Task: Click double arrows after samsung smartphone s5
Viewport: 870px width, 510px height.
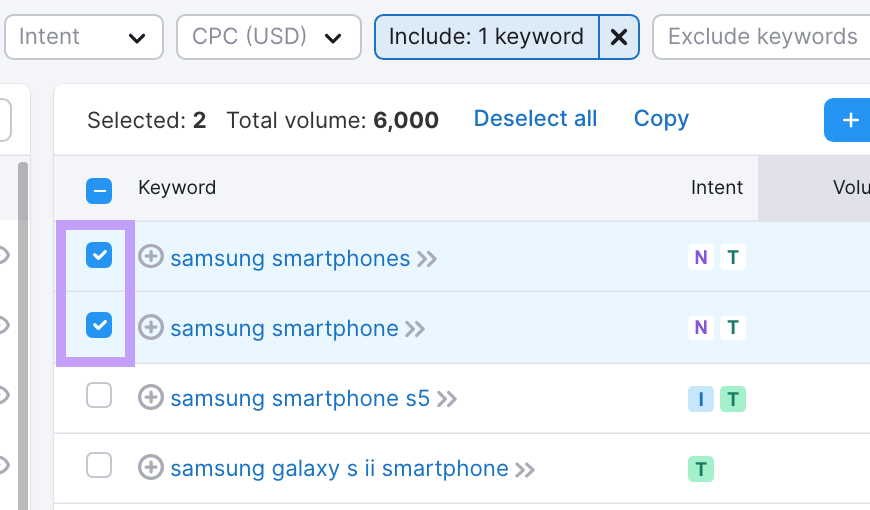Action: 447,399
